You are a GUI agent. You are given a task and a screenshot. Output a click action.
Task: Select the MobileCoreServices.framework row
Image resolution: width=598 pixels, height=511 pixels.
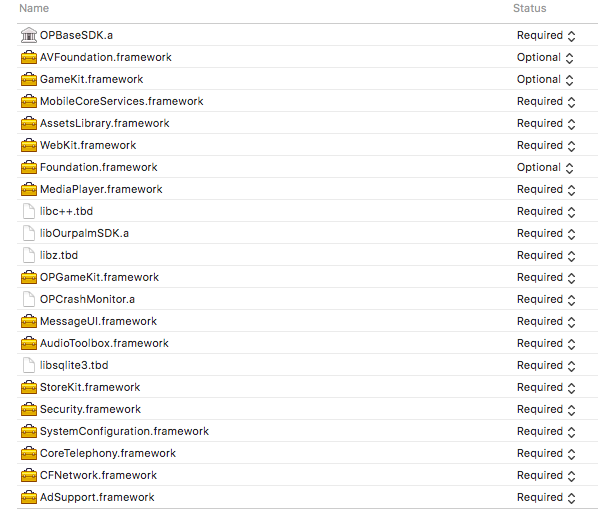(307, 101)
